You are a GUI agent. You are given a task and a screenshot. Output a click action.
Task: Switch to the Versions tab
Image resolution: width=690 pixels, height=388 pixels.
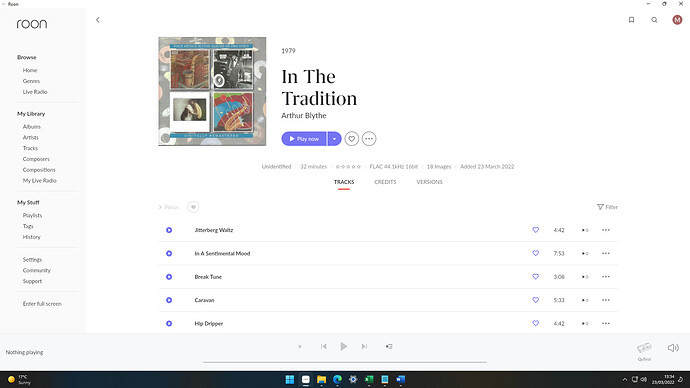[429, 182]
